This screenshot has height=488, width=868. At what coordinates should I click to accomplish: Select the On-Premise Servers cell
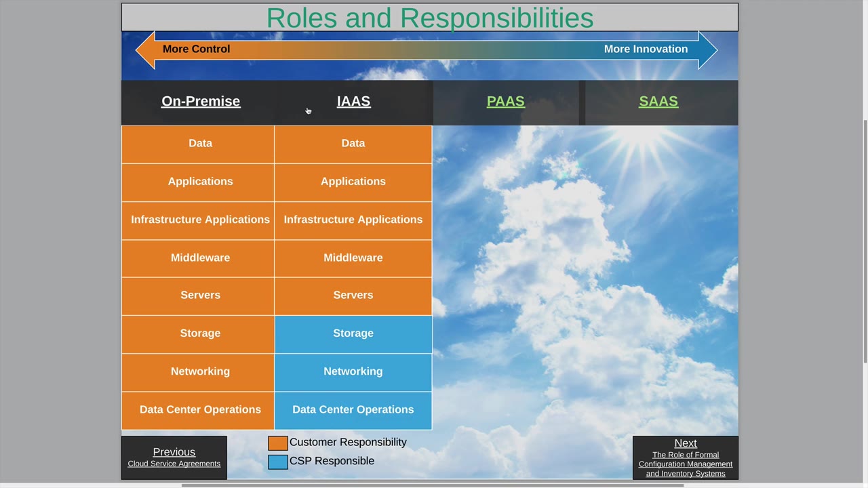198,296
